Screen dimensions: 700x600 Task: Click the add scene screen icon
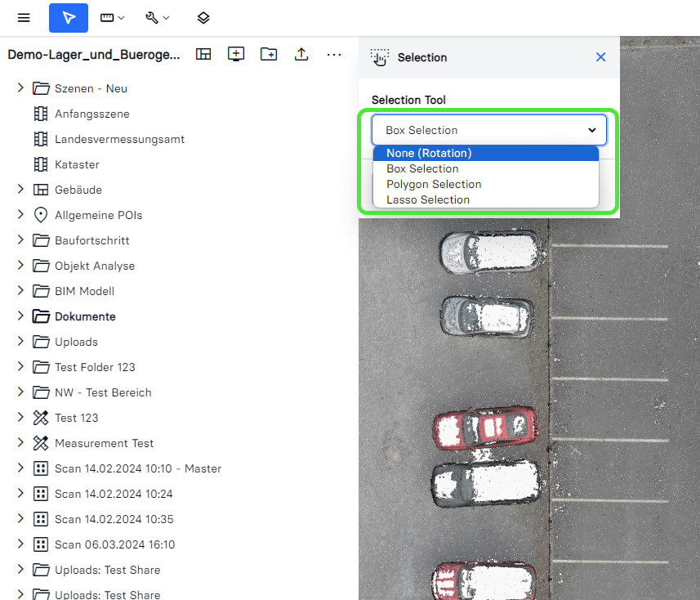[236, 54]
